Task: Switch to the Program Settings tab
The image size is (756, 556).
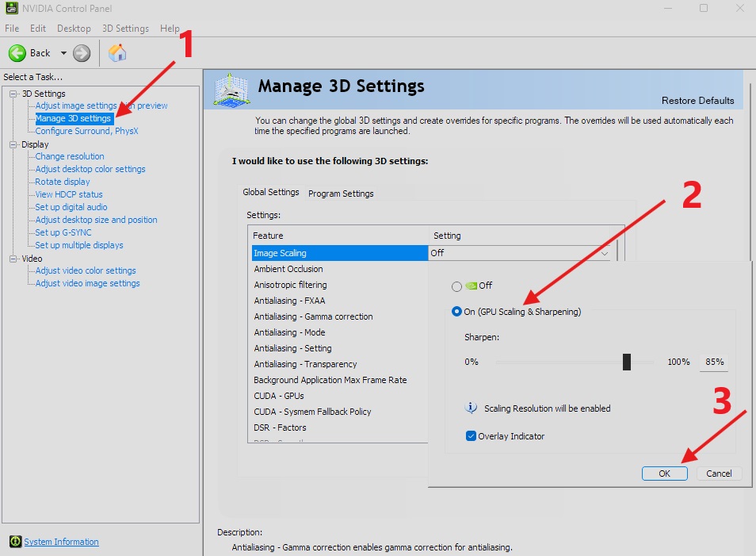Action: 341,194
